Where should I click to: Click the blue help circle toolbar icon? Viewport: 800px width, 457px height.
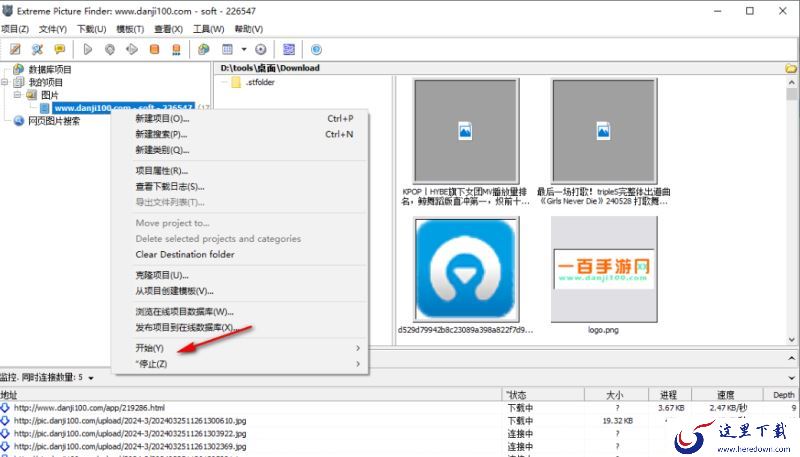tap(316, 49)
